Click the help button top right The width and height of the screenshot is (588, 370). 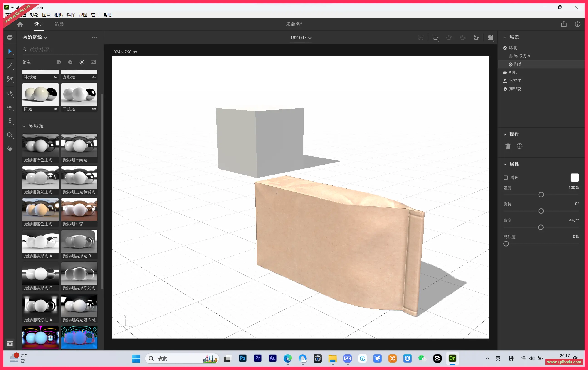(x=578, y=24)
